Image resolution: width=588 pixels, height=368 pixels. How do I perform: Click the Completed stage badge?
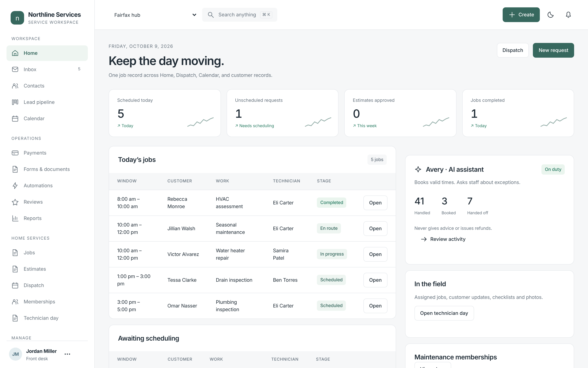tap(331, 202)
